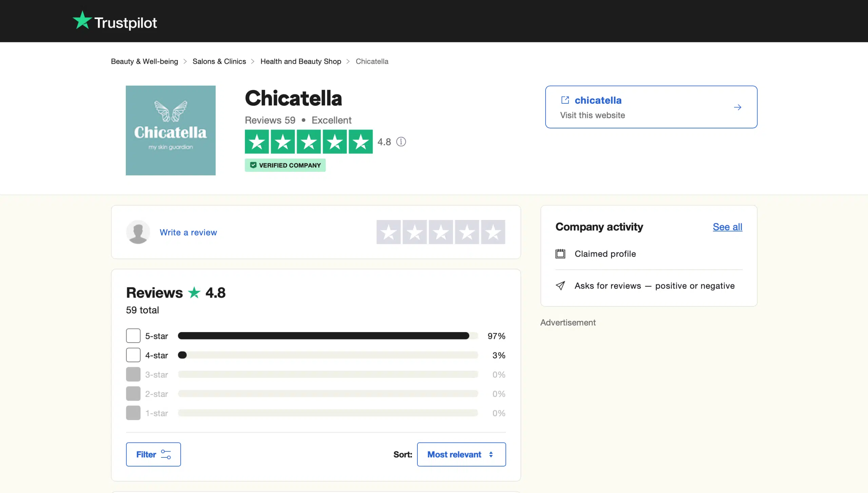Click the green rating stars under Chicatella
868x493 pixels.
click(x=309, y=142)
